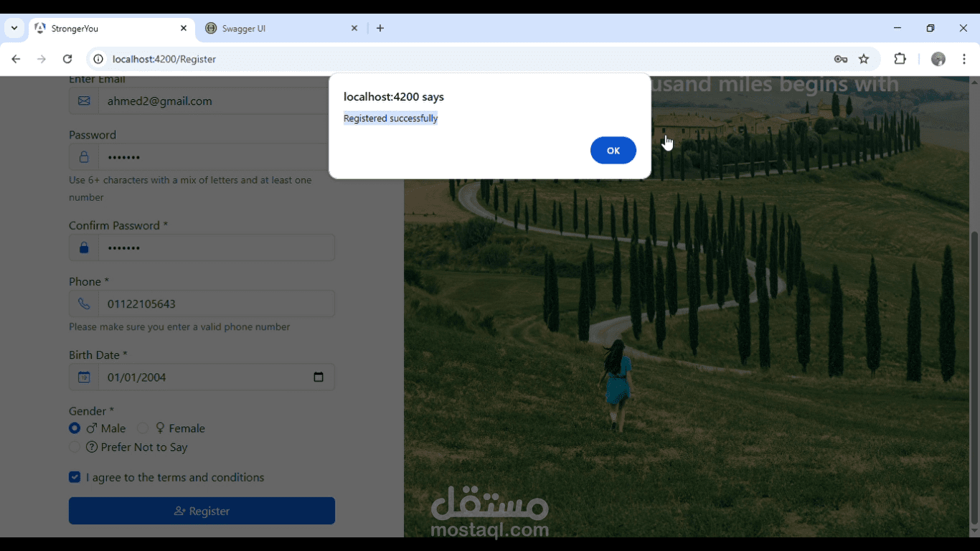Click the Birth Date field value
Viewport: 980px width, 551px height.
click(x=137, y=377)
